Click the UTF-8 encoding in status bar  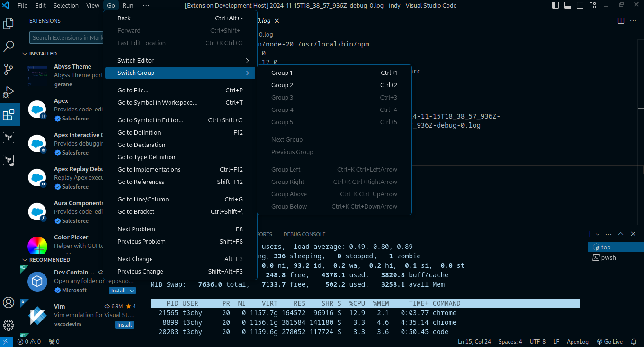pos(537,341)
